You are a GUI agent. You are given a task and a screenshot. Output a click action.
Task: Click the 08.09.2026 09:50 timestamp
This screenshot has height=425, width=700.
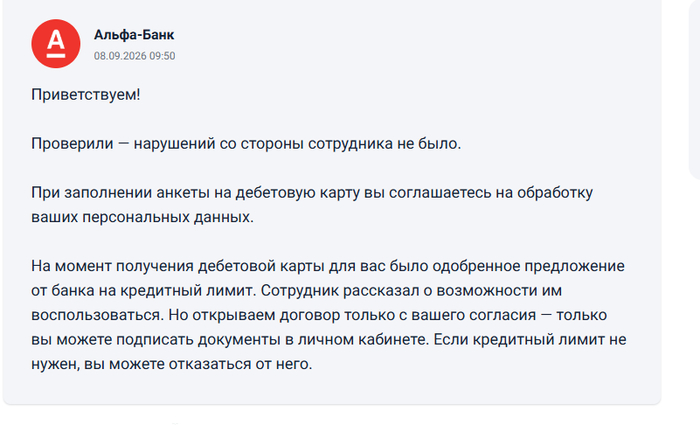click(134, 56)
